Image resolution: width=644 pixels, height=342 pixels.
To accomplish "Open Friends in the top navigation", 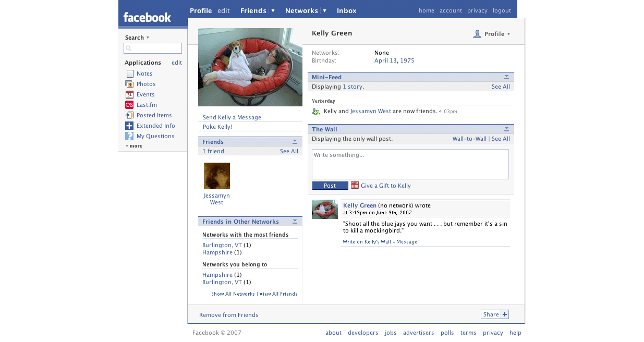I will 253,10.
